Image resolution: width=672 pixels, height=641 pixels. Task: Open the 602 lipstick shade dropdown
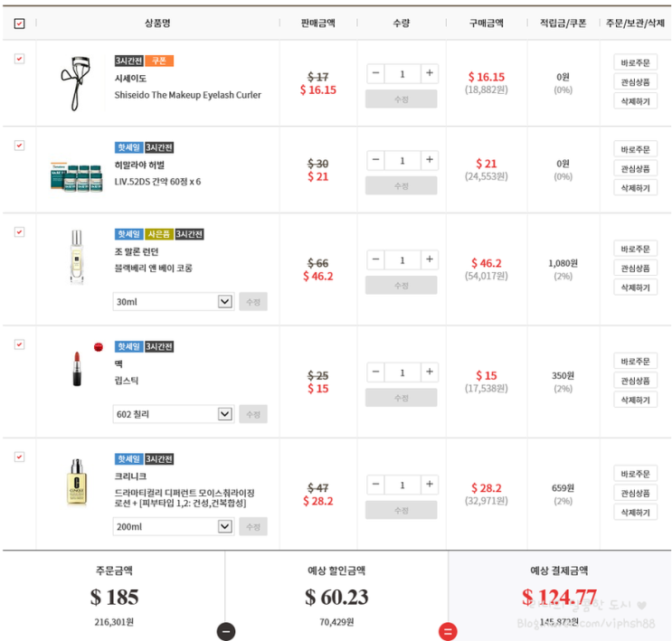coord(174,414)
